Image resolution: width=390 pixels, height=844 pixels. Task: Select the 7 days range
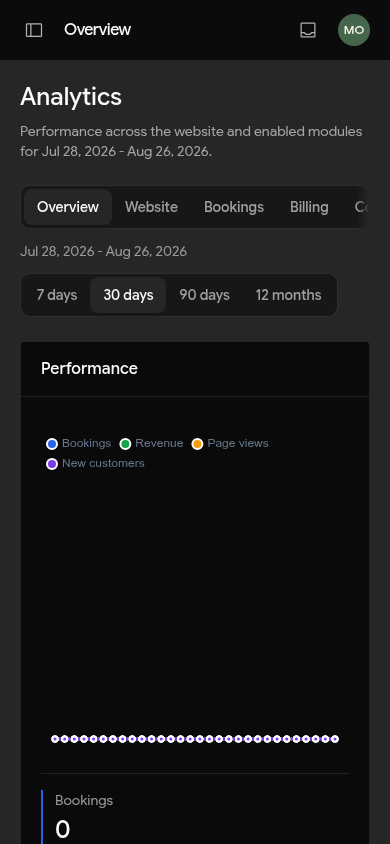point(56,295)
